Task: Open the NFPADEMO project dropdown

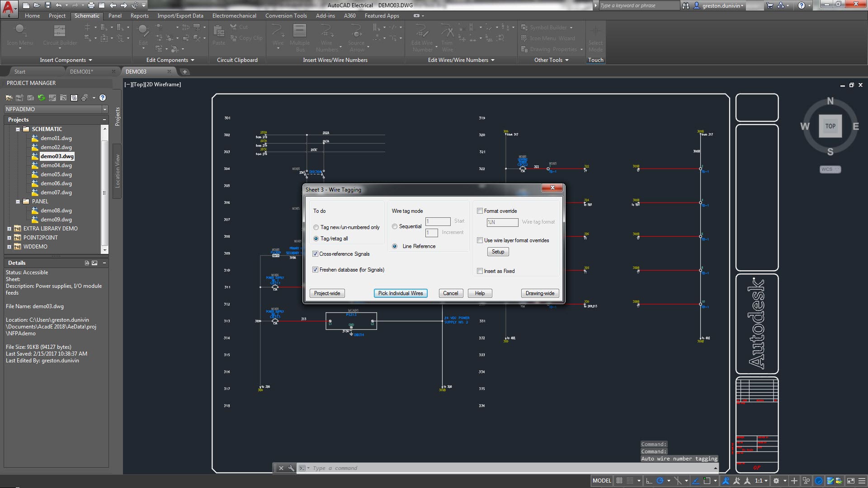Action: point(105,109)
